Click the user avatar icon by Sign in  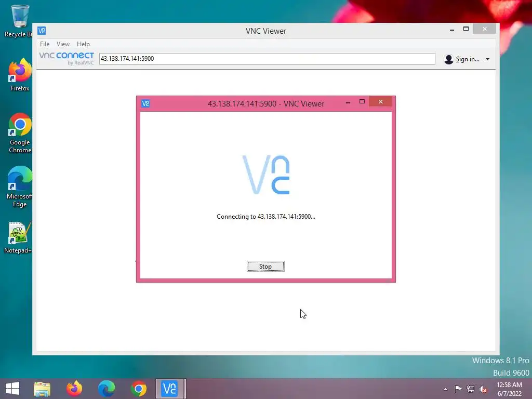[448, 59]
